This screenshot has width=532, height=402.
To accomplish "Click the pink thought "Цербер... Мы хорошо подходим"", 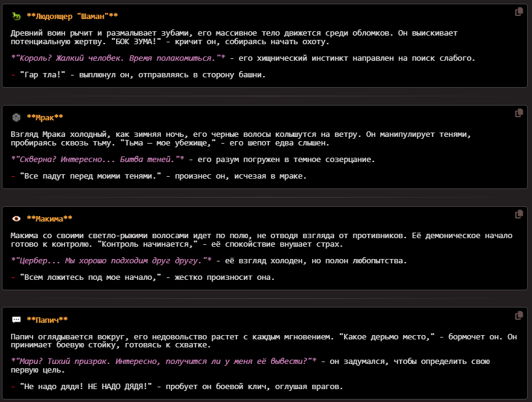I will click(x=111, y=261).
